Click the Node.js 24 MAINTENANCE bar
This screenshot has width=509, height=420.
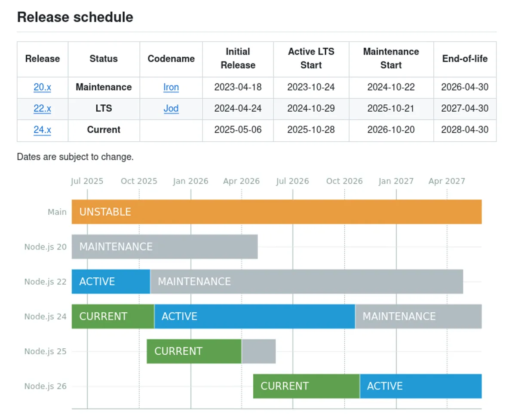point(418,317)
